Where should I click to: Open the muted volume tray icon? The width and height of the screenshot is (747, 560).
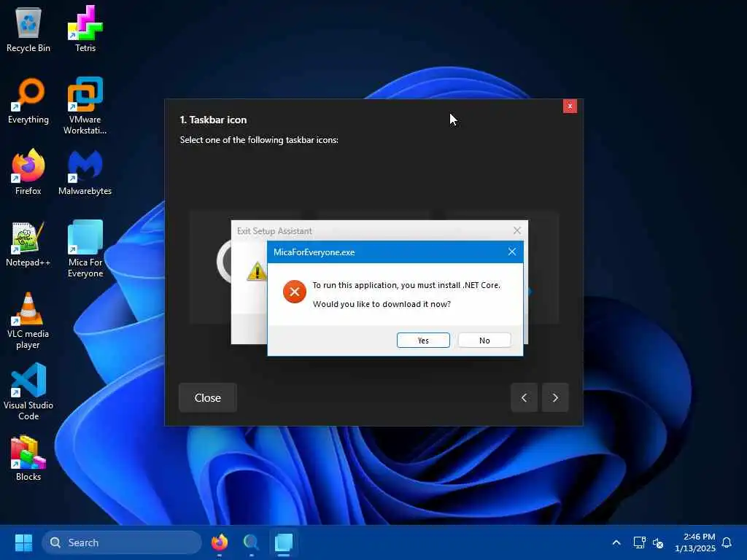click(658, 542)
